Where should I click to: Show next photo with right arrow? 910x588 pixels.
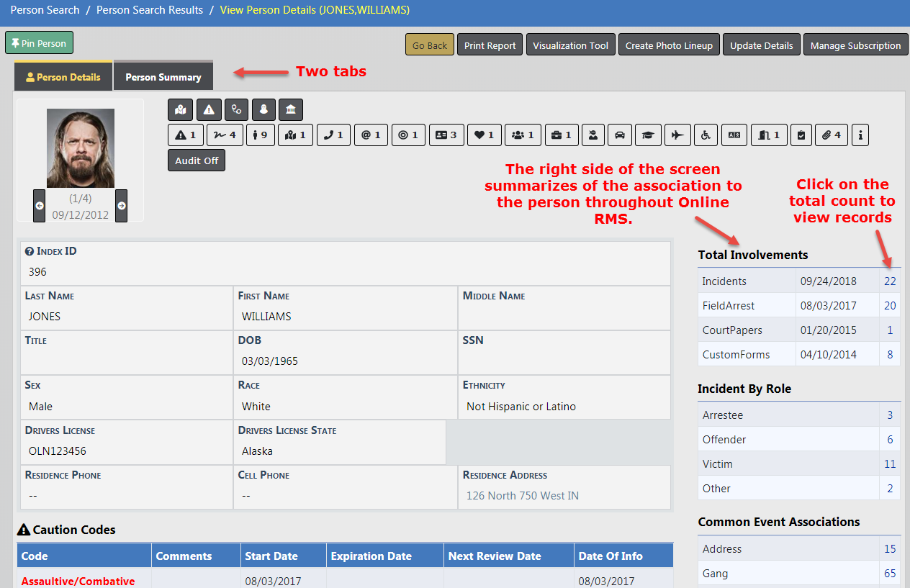(122, 206)
